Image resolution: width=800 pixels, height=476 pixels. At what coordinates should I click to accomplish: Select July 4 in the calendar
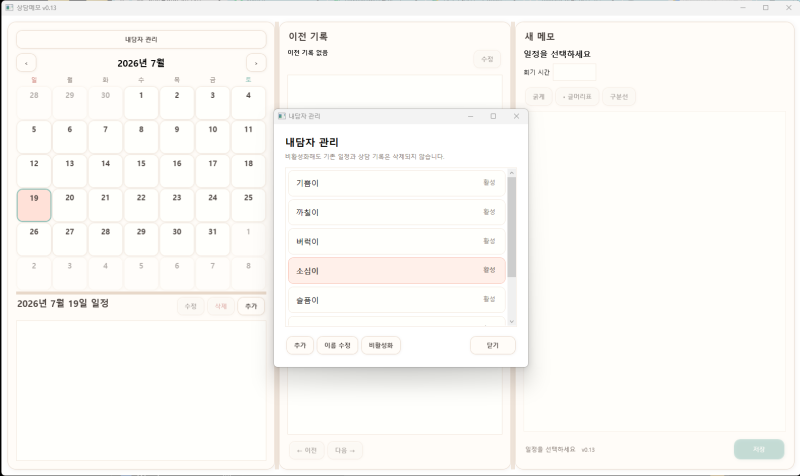pyautogui.click(x=248, y=103)
